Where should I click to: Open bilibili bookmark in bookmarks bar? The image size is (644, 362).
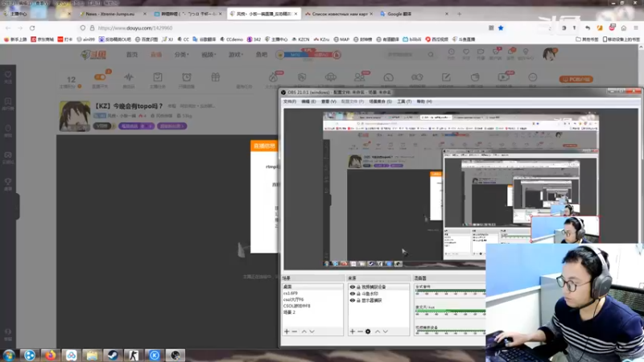coord(412,39)
